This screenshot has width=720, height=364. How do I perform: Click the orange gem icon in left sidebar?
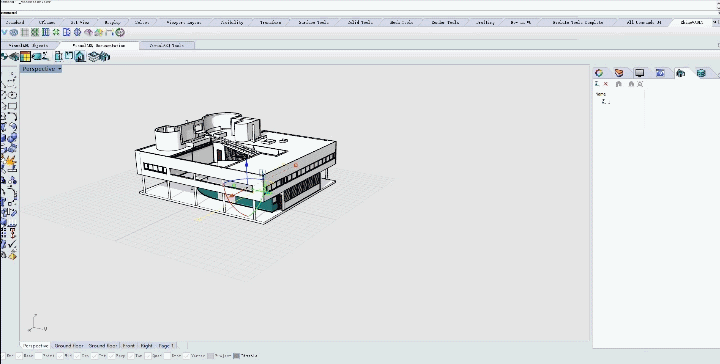coord(12,255)
